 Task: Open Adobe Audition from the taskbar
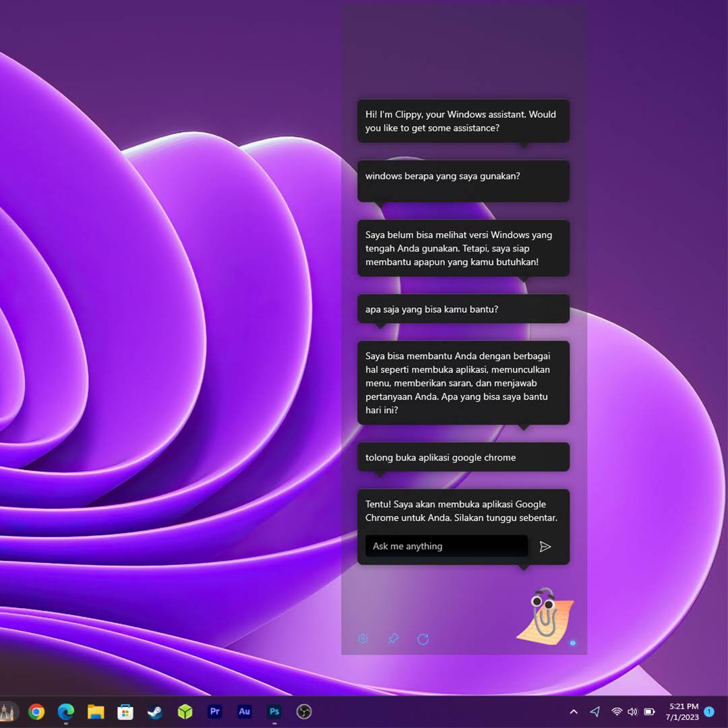click(x=244, y=712)
